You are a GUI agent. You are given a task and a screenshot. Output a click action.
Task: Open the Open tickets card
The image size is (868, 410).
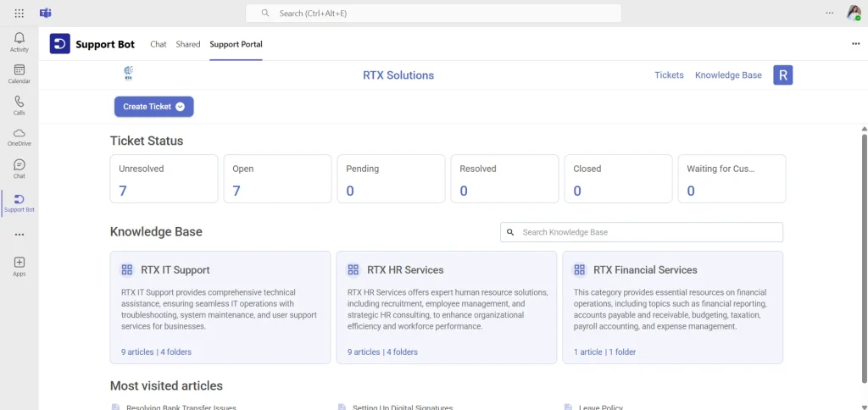277,179
